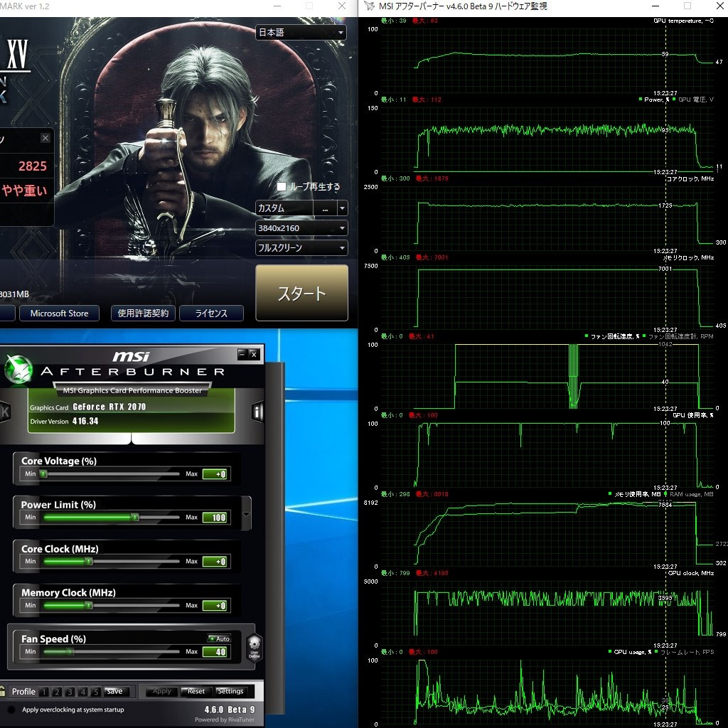Screen dimensions: 728x728
Task: Click the Core Voltage slider handle
Action: coord(43,474)
